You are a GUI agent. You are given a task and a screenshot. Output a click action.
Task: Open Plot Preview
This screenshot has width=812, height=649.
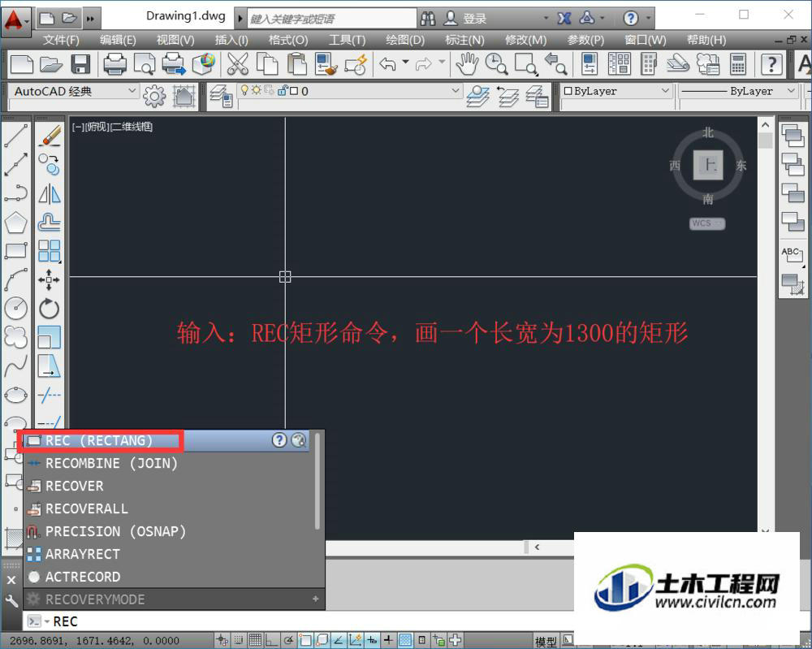(x=144, y=64)
